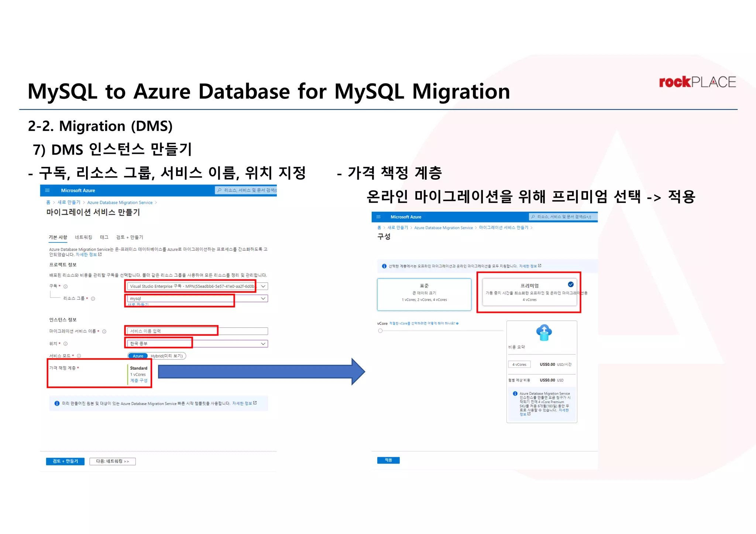756x534 pixels.
Task: Click the 월별 예상 비용 US$0.00 value
Action: [x=551, y=380]
